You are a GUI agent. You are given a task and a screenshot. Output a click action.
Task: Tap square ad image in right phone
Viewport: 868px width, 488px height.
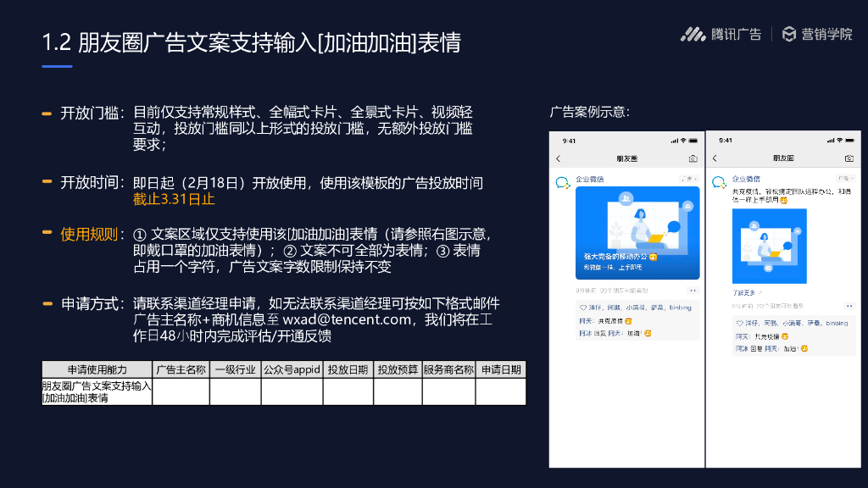pos(770,247)
